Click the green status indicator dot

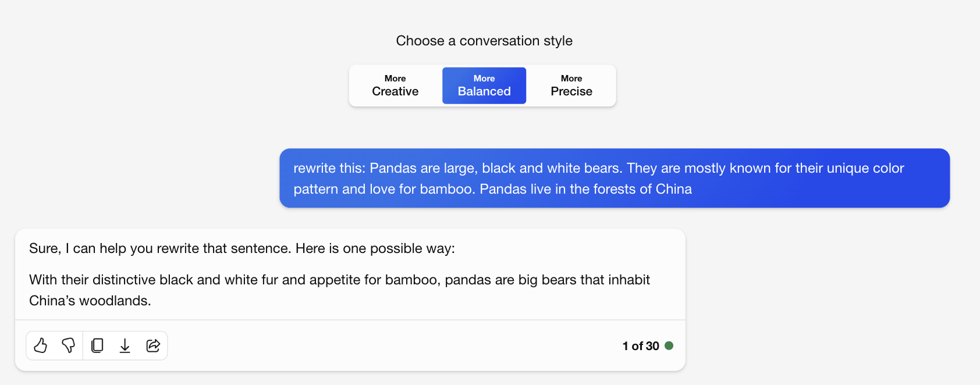(670, 345)
